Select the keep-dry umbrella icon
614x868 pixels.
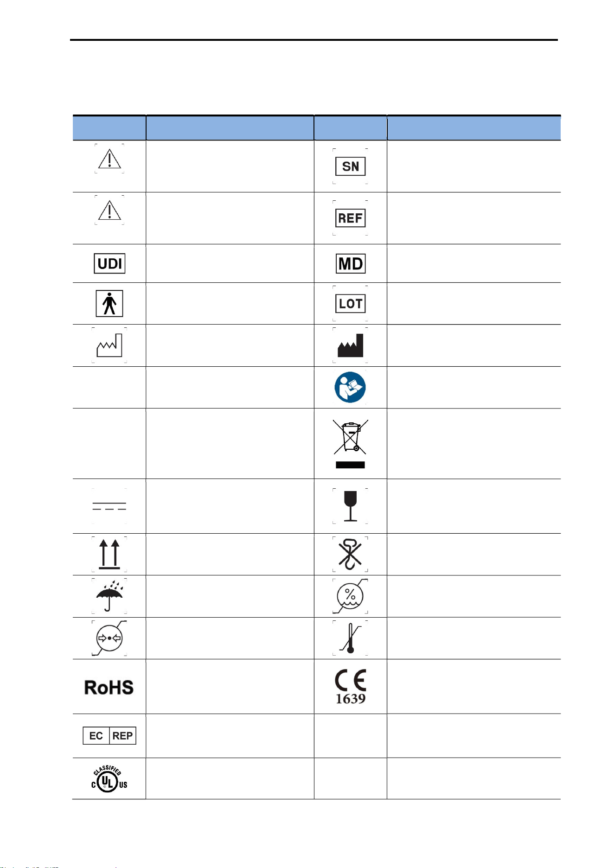coord(109,596)
